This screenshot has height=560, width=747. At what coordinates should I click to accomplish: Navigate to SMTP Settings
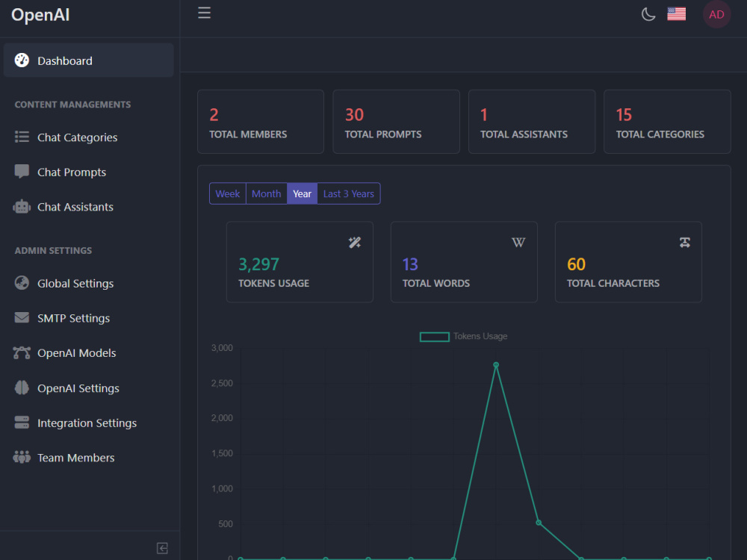coord(73,318)
